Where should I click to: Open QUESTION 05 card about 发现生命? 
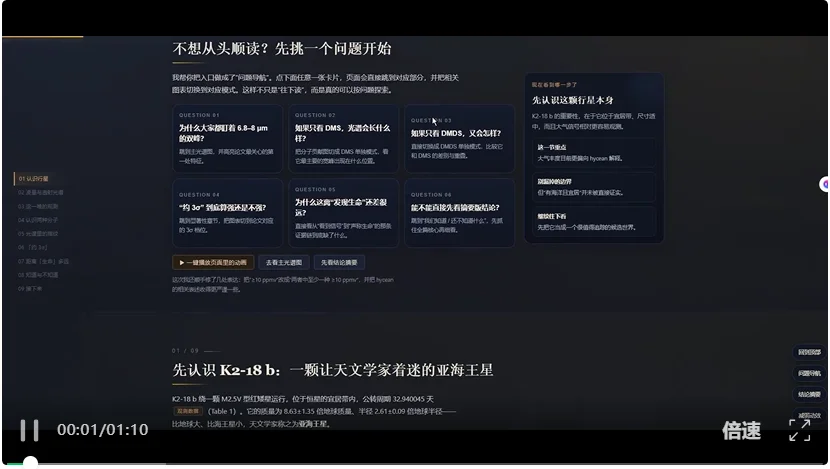pyautogui.click(x=343, y=213)
